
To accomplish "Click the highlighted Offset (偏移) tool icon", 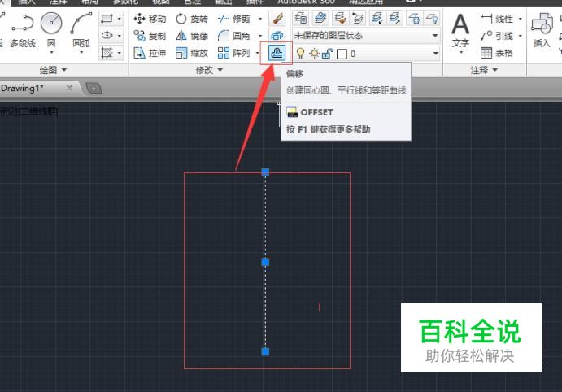I will pos(277,53).
